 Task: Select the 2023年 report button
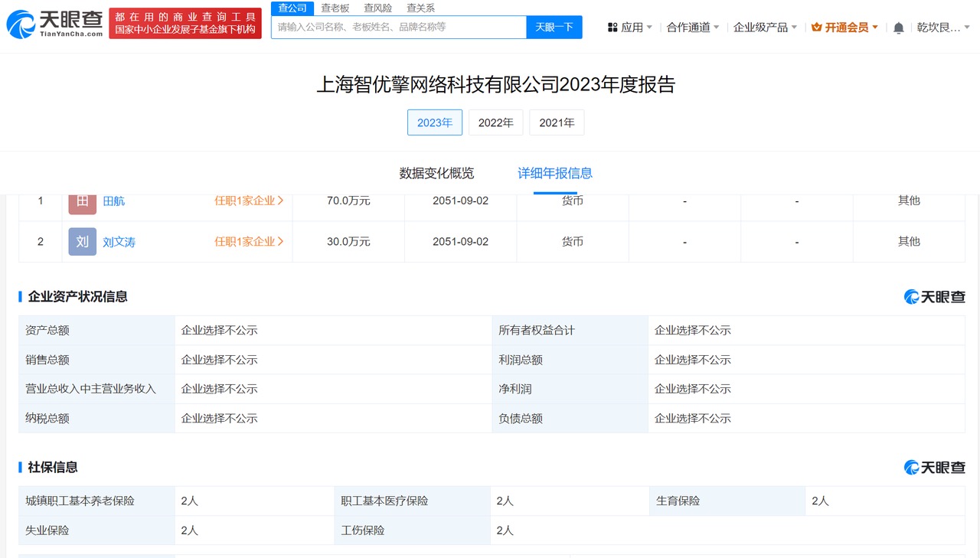click(x=435, y=122)
